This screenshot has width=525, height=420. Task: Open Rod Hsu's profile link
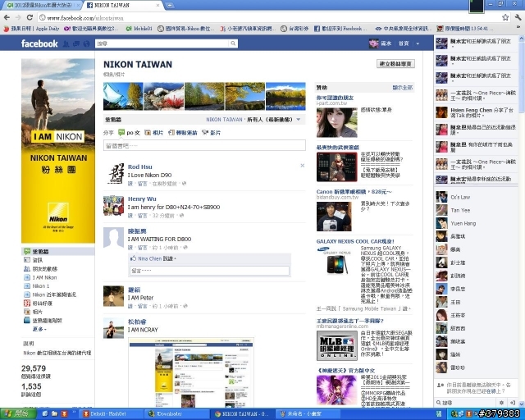click(x=140, y=167)
